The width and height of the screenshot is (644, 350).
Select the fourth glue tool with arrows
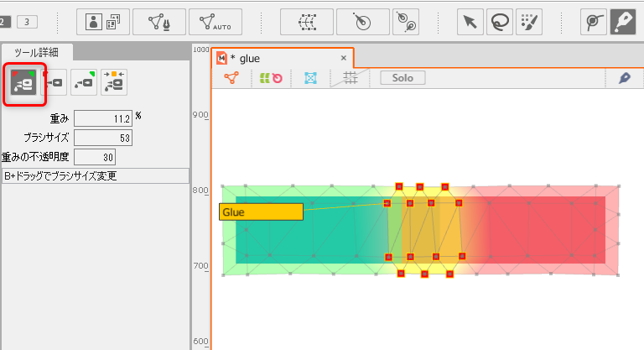[x=113, y=82]
